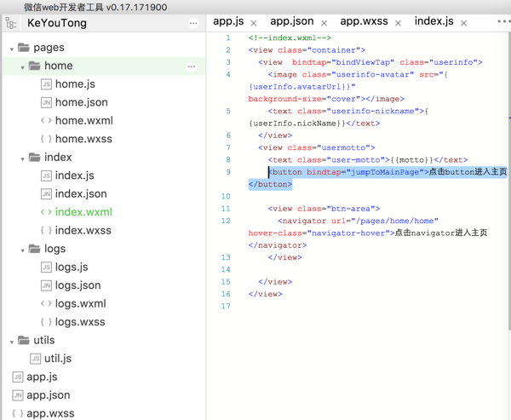Click the JN icon beside index.json

(46, 194)
